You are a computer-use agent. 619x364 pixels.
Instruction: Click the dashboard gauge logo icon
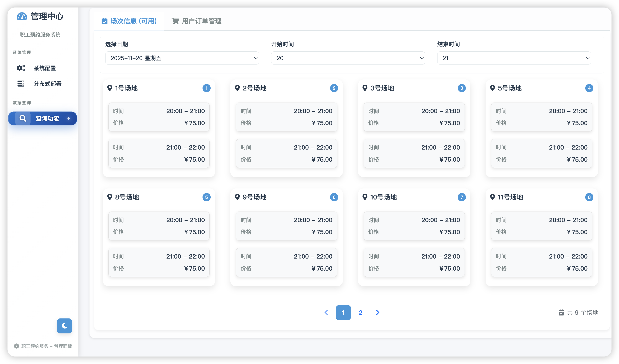[x=22, y=16]
